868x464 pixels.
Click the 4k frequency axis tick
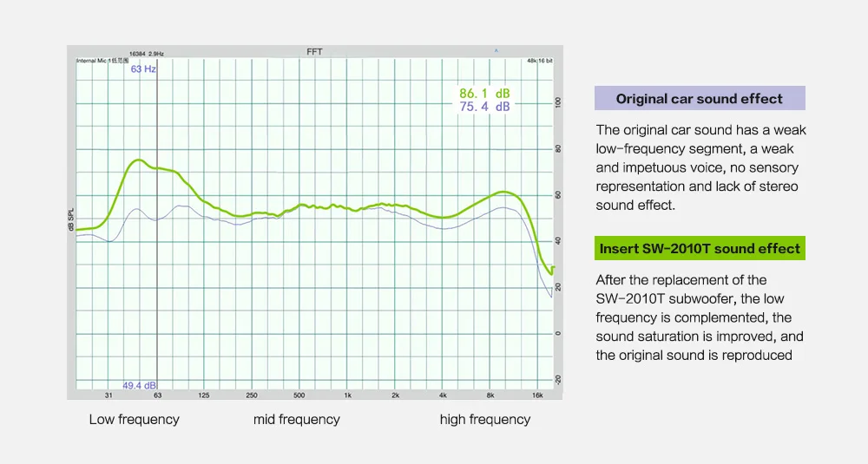[443, 395]
